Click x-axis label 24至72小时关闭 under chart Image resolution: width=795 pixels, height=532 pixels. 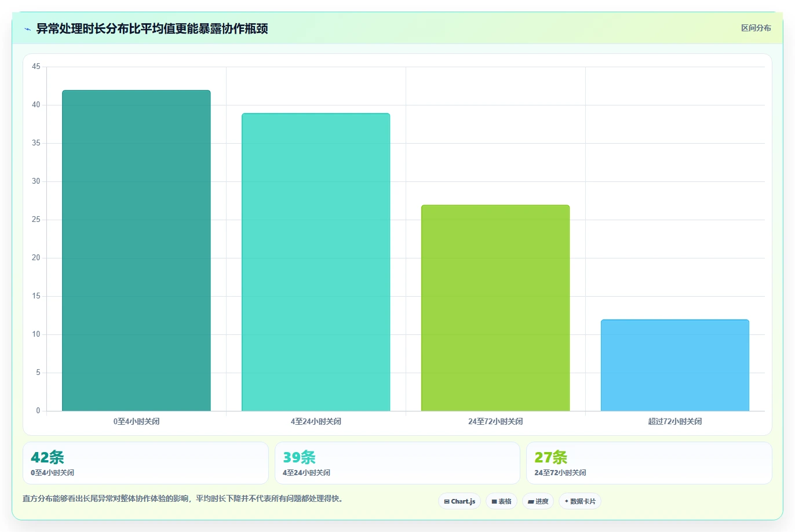(495, 421)
